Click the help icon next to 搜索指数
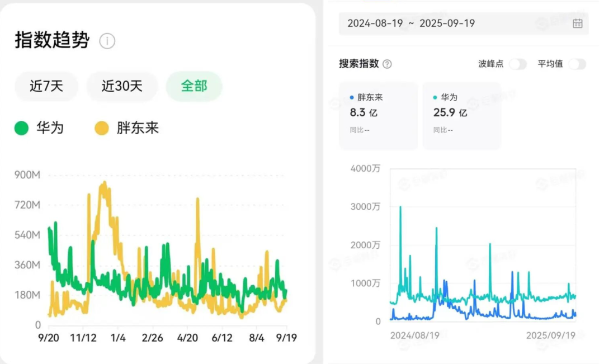The height and width of the screenshot is (364, 604). tap(387, 64)
